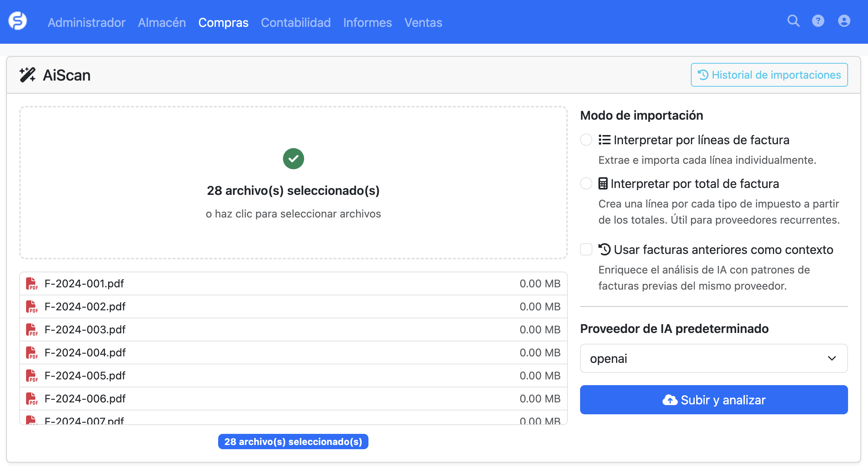Select the F-2024-005.pdf file row
The image size is (868, 468).
[293, 376]
